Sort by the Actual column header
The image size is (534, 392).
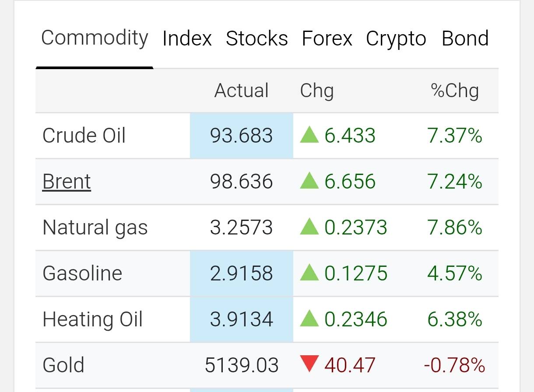tap(241, 91)
